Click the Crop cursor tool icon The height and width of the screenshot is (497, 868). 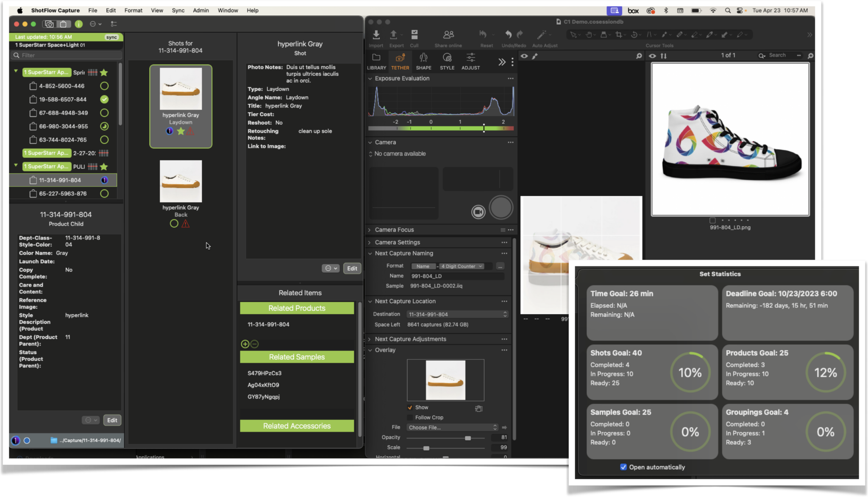coord(619,35)
